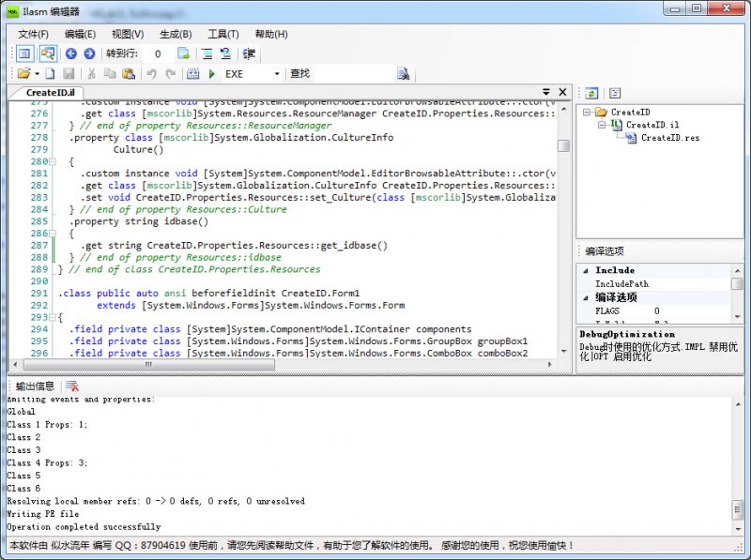Open the EXE output type dropdown
This screenshot has height=560, width=751.
(x=277, y=74)
